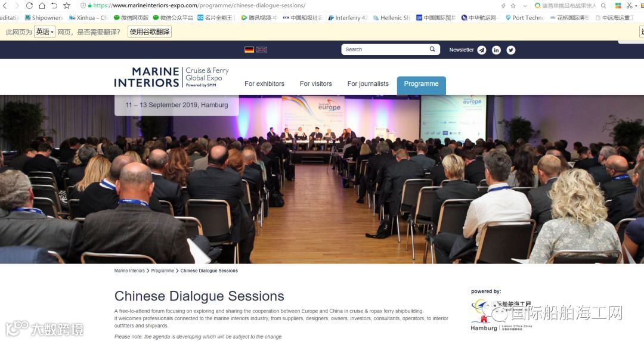Select the Programme tab

tap(422, 85)
